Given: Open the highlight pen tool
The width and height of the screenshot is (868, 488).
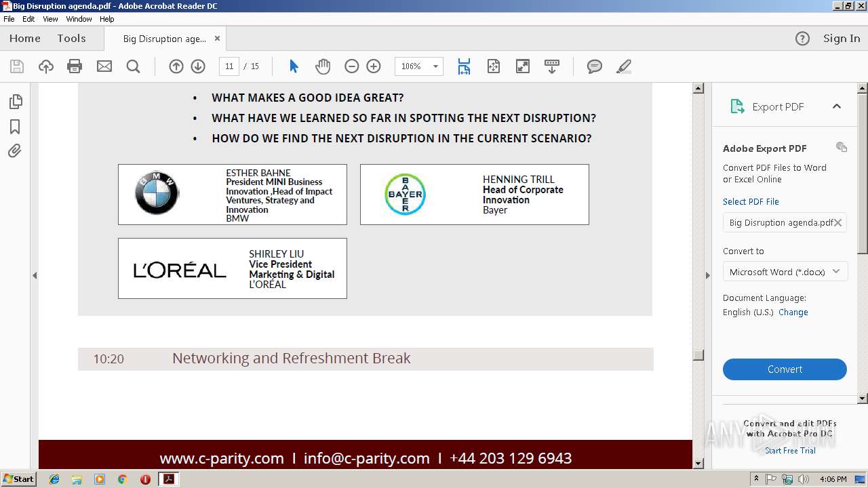Looking at the screenshot, I should [x=624, y=66].
